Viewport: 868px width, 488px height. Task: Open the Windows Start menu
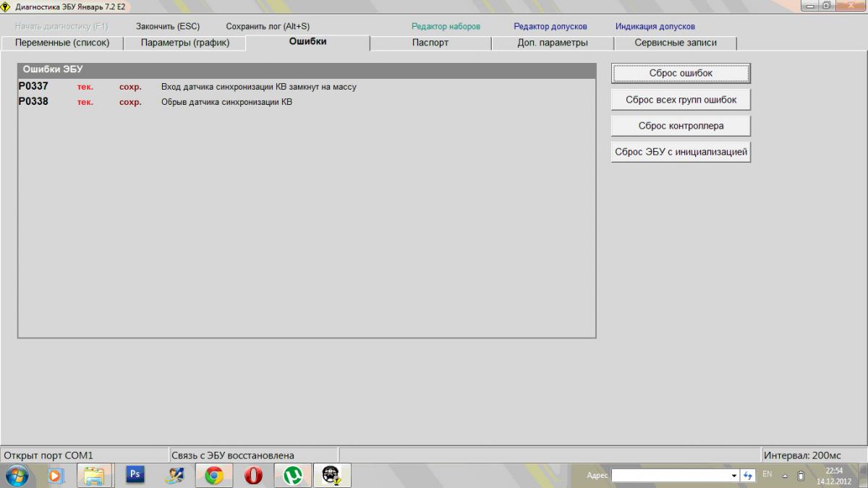pos(17,475)
